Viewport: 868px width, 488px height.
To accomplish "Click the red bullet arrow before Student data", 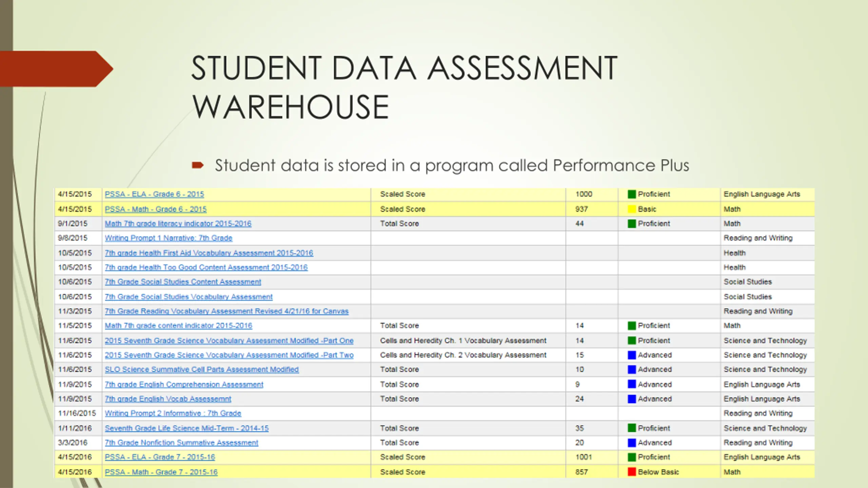I will click(x=198, y=165).
